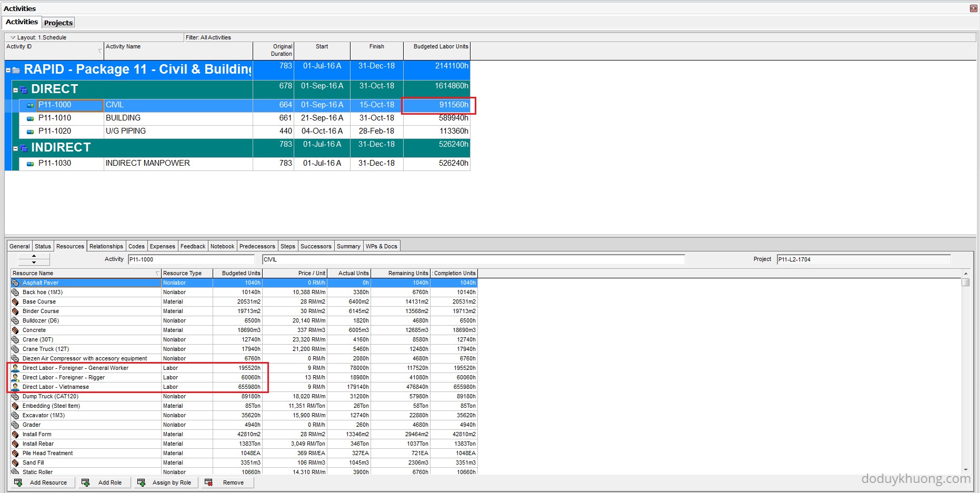Click the activity stepper down arrow
The width and height of the screenshot is (980, 493).
tap(34, 262)
